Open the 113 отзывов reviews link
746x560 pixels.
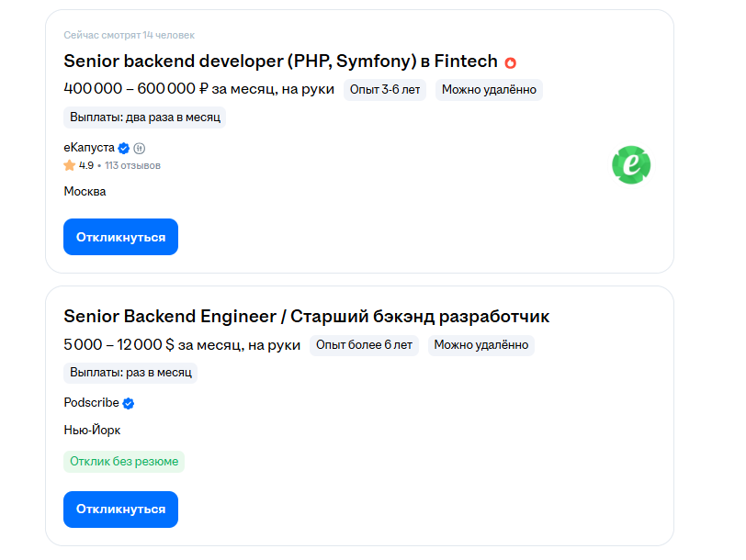tap(129, 165)
